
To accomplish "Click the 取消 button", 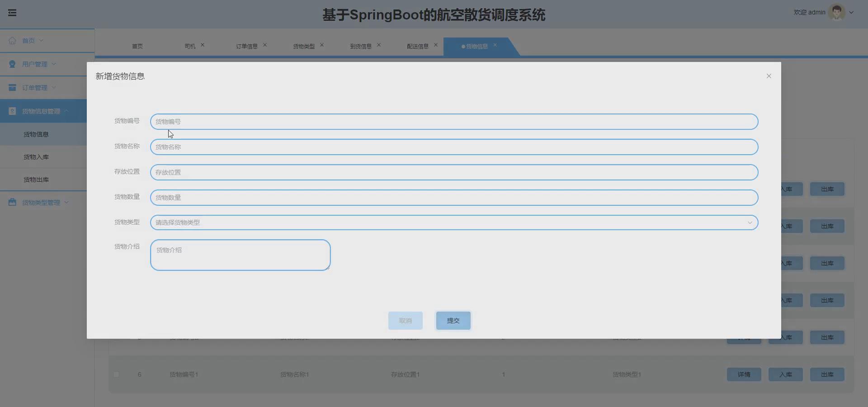I will tap(406, 321).
